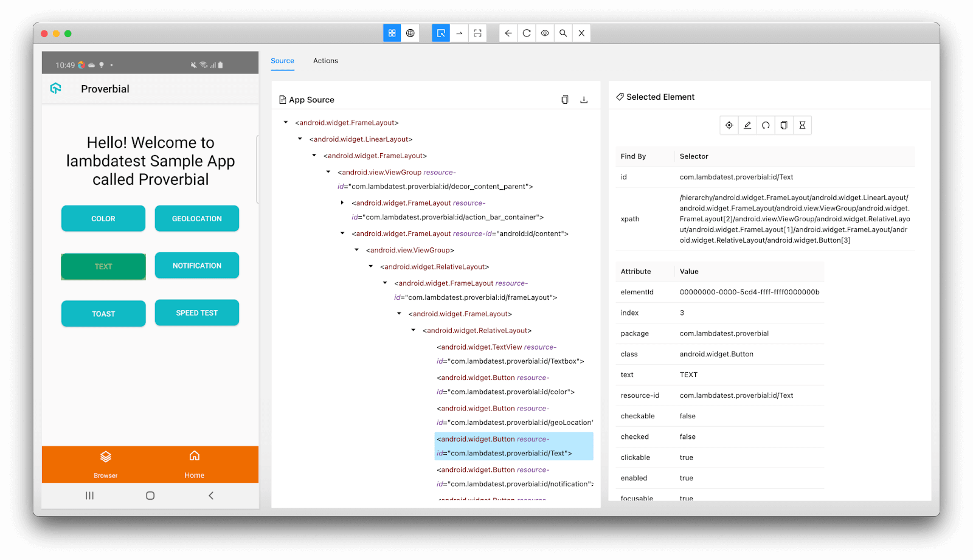Tap the TOAST button
The image size is (973, 560).
coord(103,314)
